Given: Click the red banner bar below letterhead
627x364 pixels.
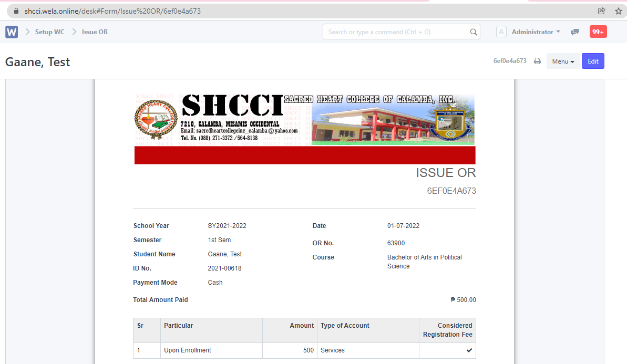Looking at the screenshot, I should (x=305, y=155).
